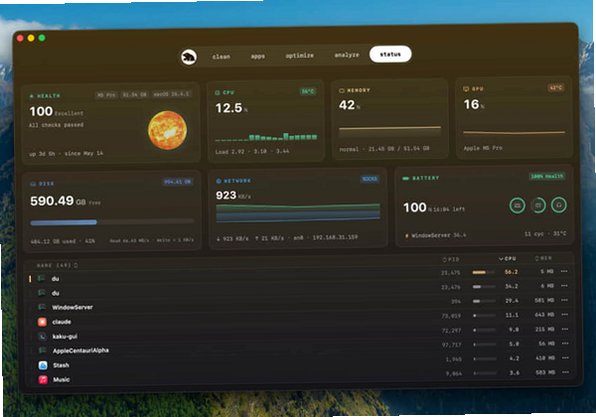Click the partially filled ring gauge in Battery card
Viewport: 596px width, 417px height.
point(538,205)
